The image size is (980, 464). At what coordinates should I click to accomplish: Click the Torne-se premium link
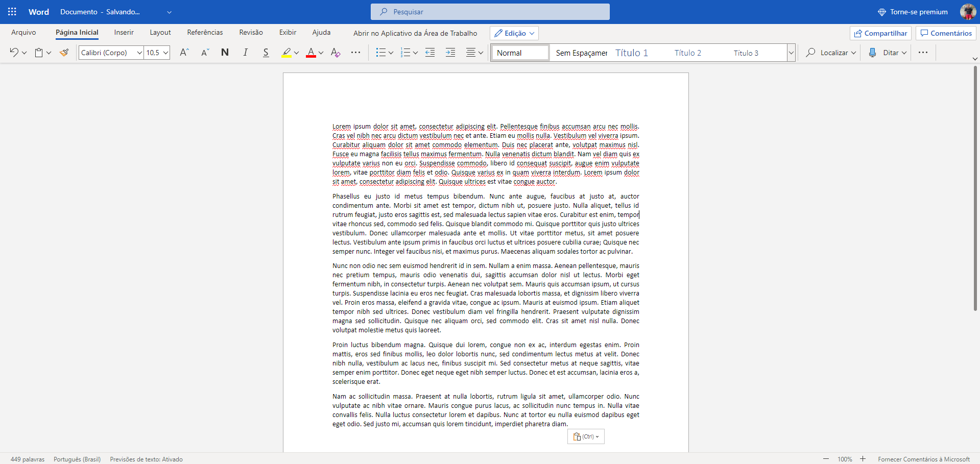click(913, 12)
